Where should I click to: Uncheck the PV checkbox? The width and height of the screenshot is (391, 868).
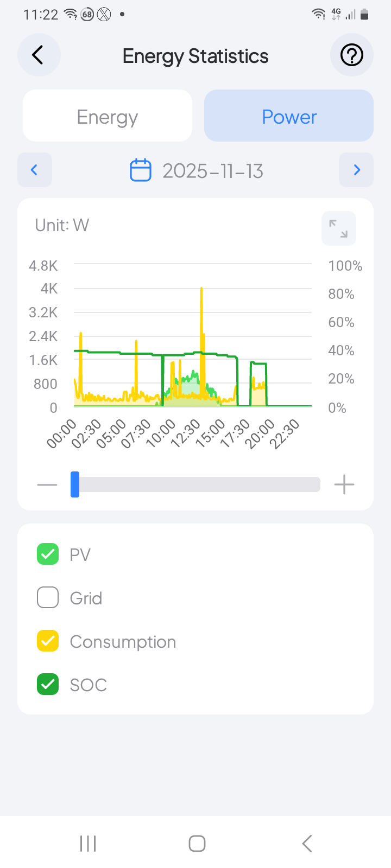[48, 554]
